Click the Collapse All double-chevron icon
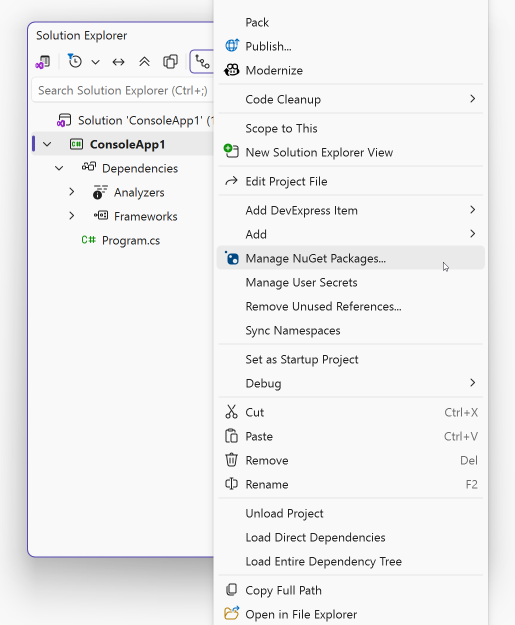515x625 pixels. click(x=144, y=62)
